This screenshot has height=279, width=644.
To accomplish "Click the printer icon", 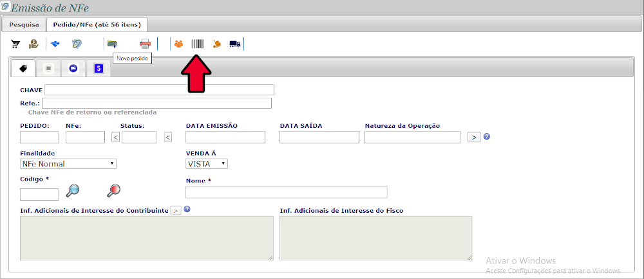I will pos(145,44).
